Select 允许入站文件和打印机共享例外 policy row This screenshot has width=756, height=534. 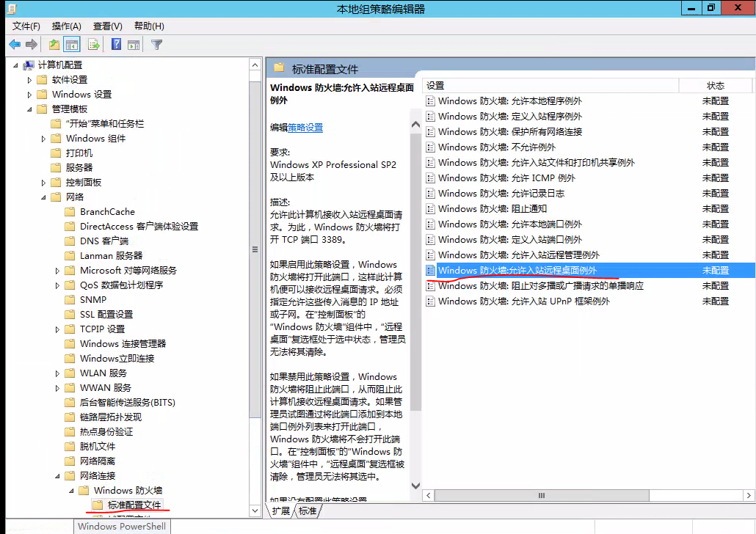click(588, 162)
